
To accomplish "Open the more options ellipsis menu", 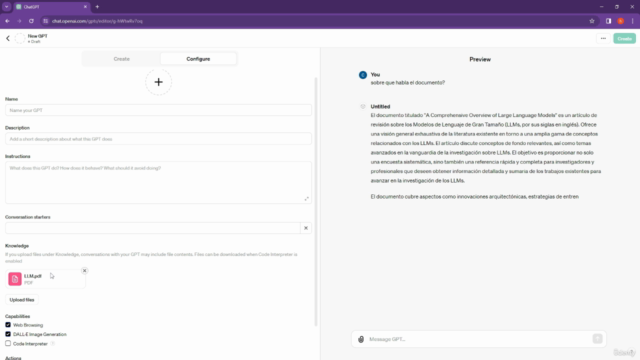I will (603, 38).
